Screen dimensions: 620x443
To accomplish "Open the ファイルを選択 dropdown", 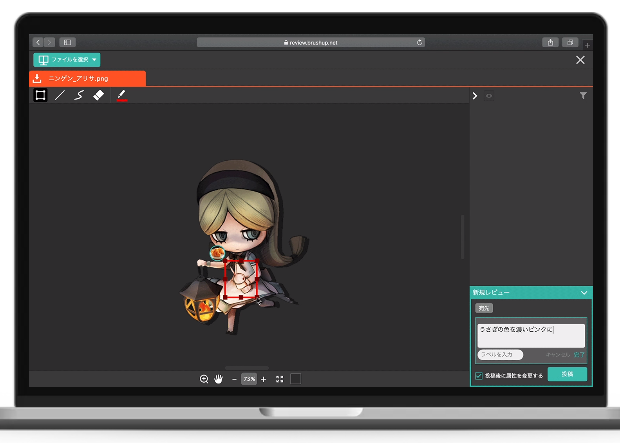I will tap(66, 60).
